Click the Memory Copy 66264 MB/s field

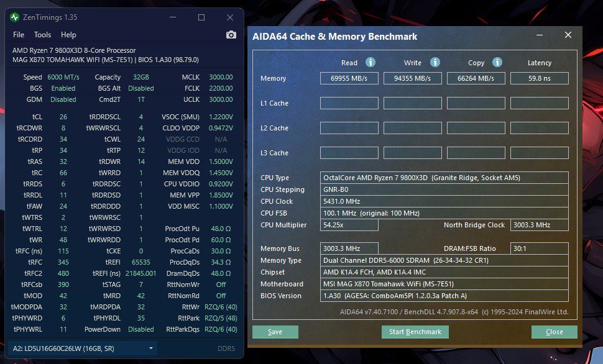[x=476, y=78]
